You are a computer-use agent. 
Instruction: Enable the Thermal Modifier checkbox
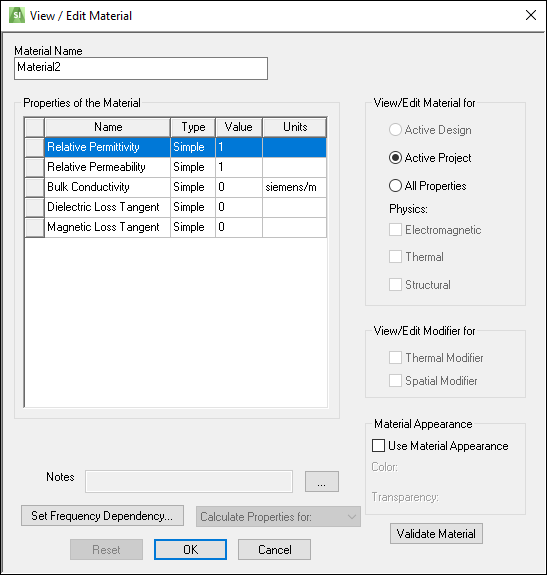pos(395,358)
